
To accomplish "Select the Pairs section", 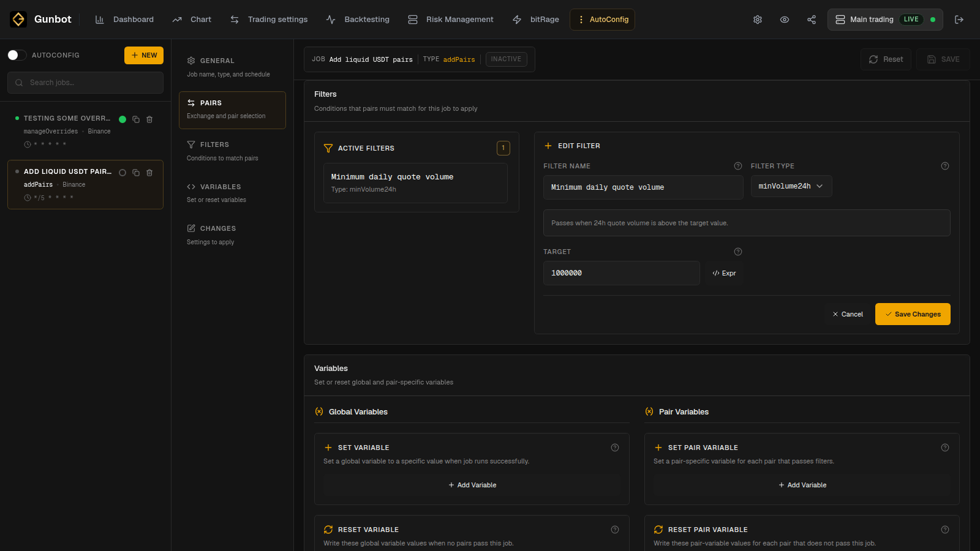I will (232, 110).
